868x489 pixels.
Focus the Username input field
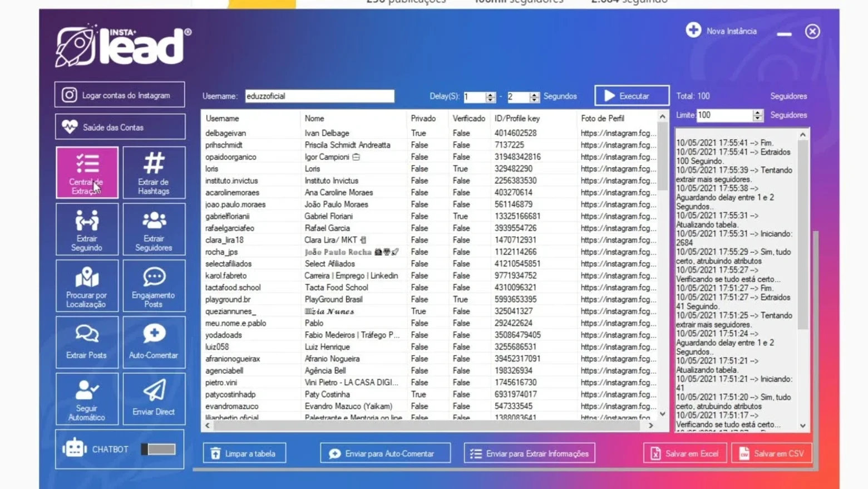[319, 96]
